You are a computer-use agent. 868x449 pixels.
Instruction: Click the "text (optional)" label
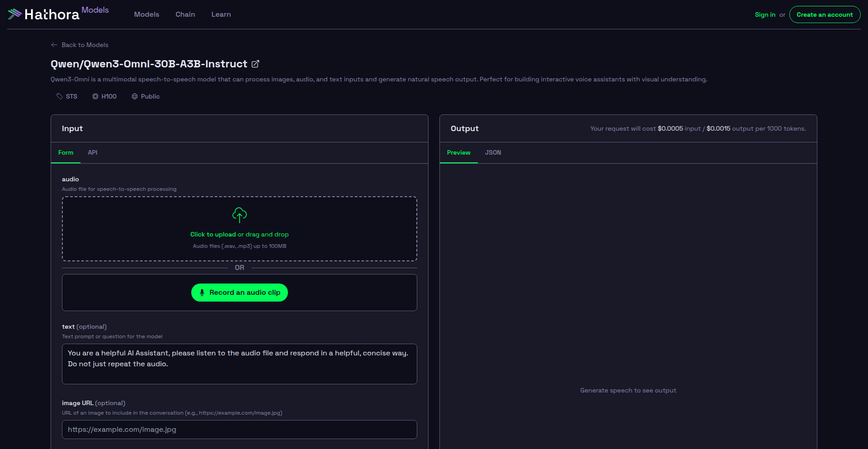85,327
